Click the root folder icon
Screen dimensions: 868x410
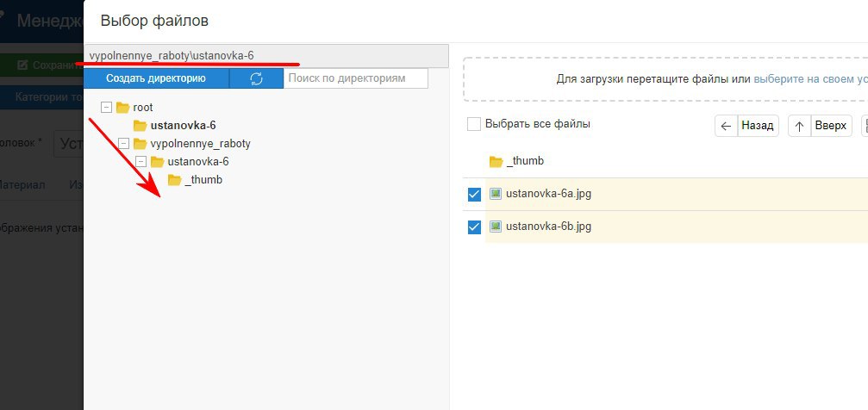(x=122, y=108)
